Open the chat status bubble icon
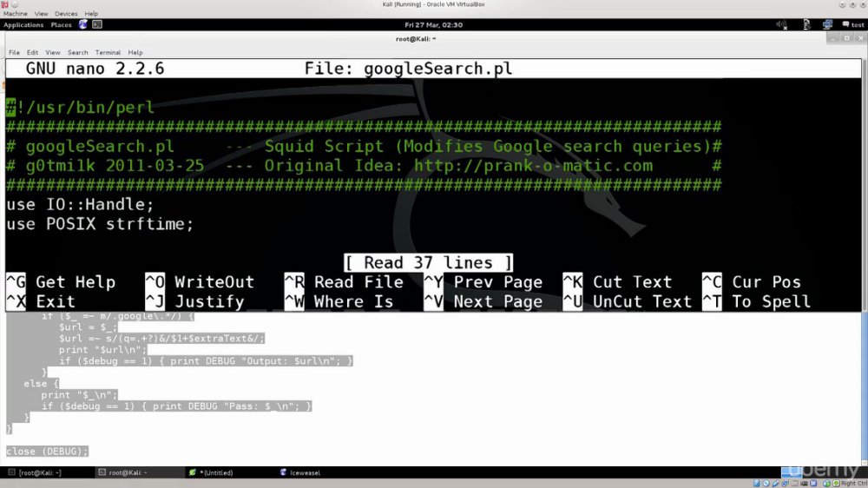 tap(845, 24)
